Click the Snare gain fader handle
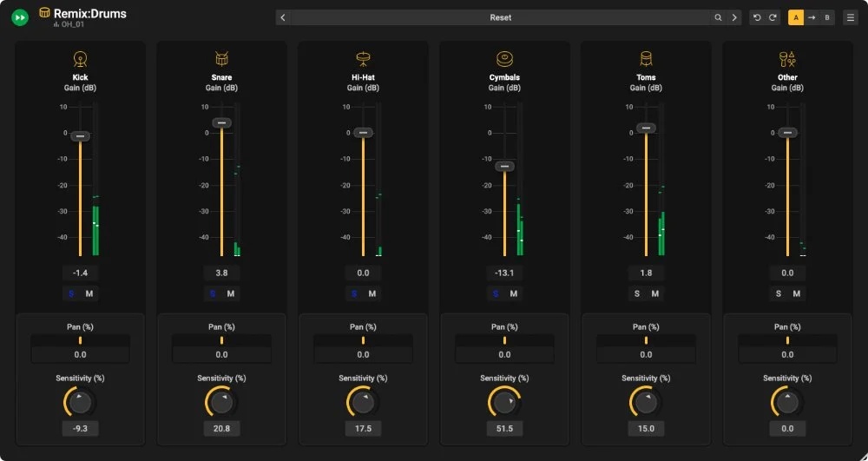The width and height of the screenshot is (868, 461). (x=221, y=123)
